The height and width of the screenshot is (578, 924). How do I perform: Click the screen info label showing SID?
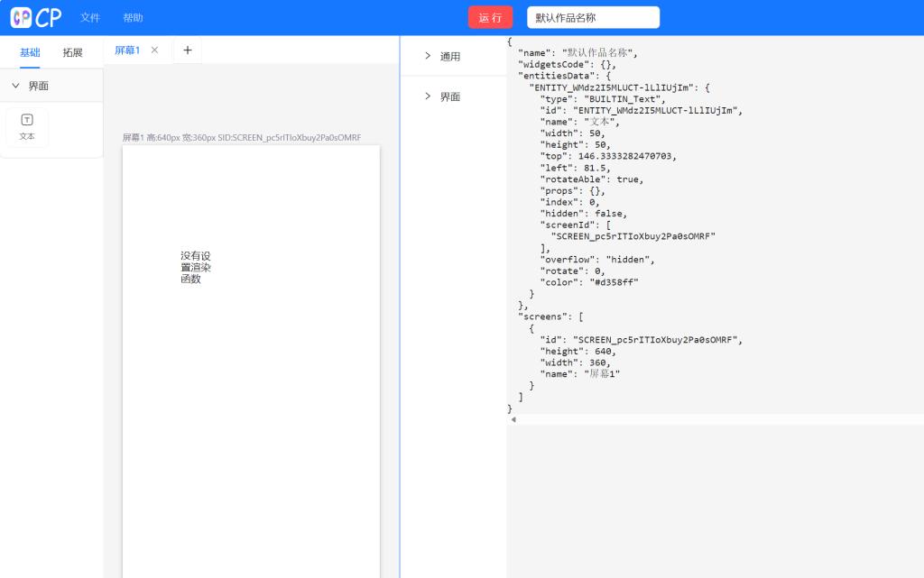tap(242, 138)
